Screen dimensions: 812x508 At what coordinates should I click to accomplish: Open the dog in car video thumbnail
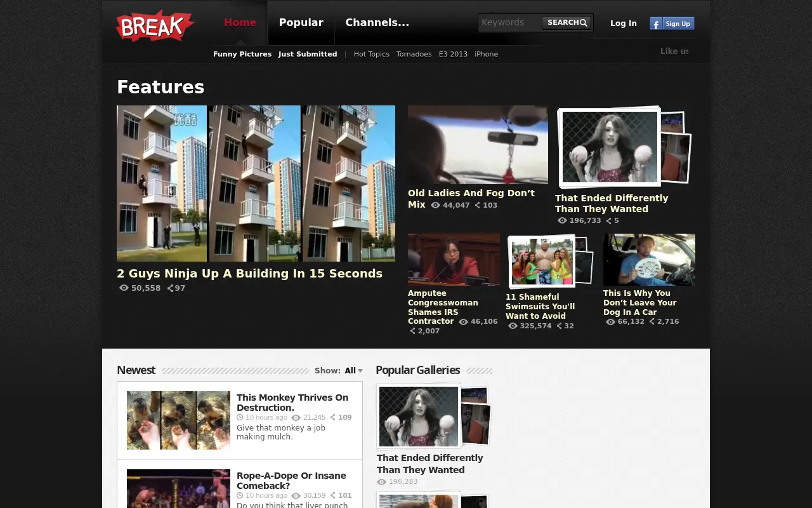coord(649,259)
